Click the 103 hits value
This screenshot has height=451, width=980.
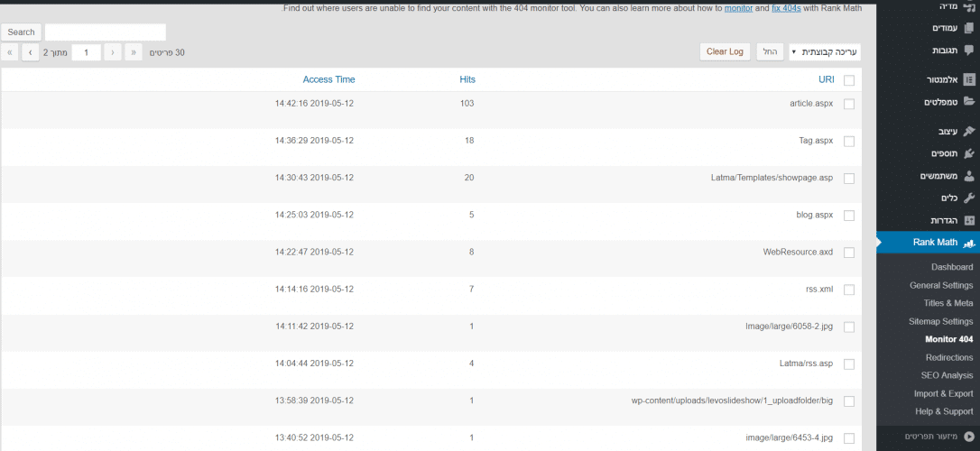tap(467, 103)
